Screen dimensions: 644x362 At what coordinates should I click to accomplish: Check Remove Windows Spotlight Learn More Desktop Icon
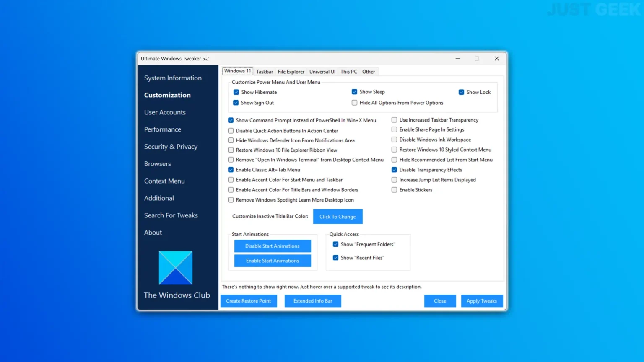(x=231, y=200)
